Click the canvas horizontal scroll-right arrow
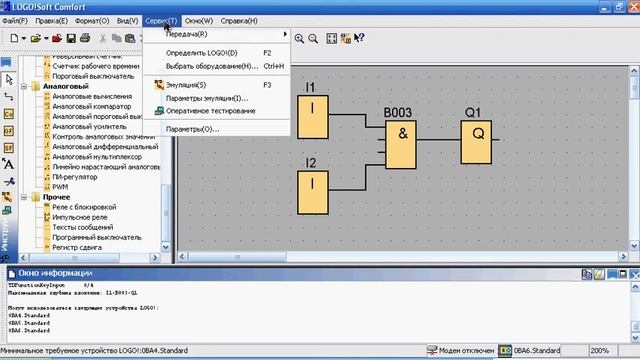The width and height of the screenshot is (640, 360). (x=623, y=257)
